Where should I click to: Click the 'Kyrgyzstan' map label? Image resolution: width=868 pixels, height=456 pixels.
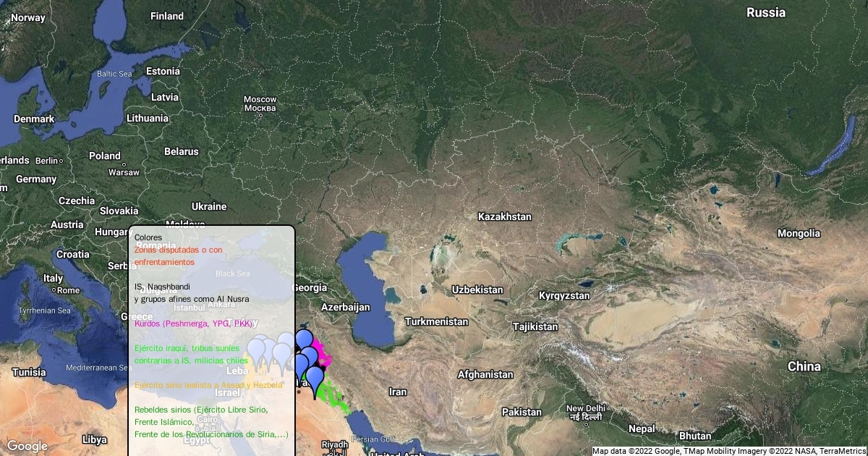(x=566, y=295)
